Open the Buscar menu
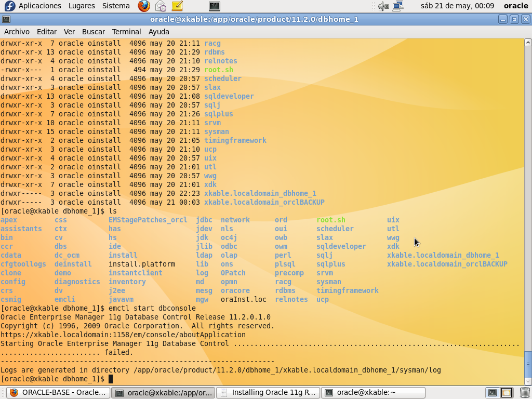Screen dimensions: 532x399 tap(94, 32)
